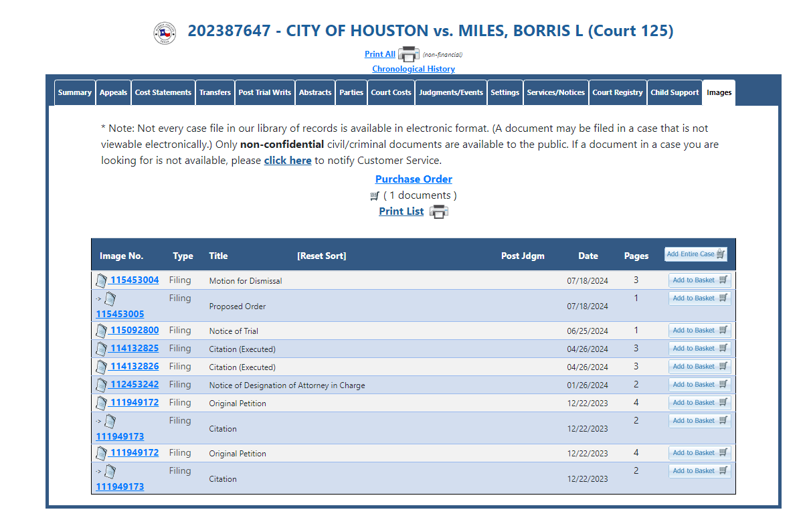Click the ( 1 documents ) basket count
The image size is (807, 532).
coord(420,195)
